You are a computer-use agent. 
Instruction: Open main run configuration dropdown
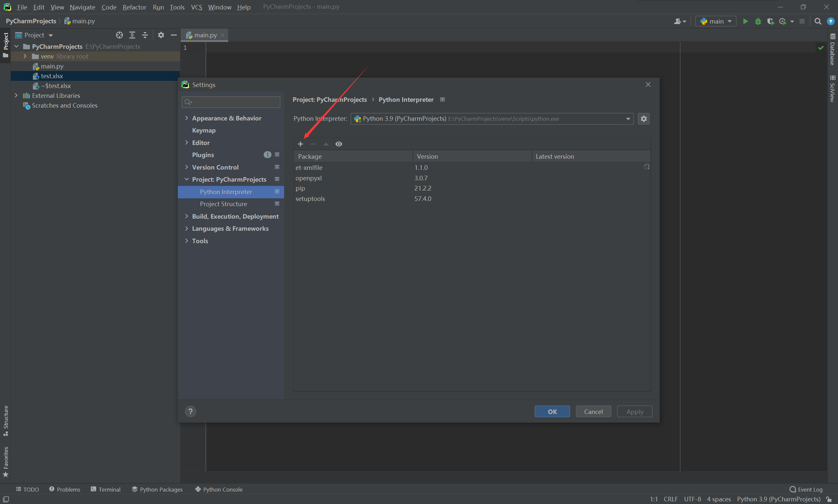715,21
